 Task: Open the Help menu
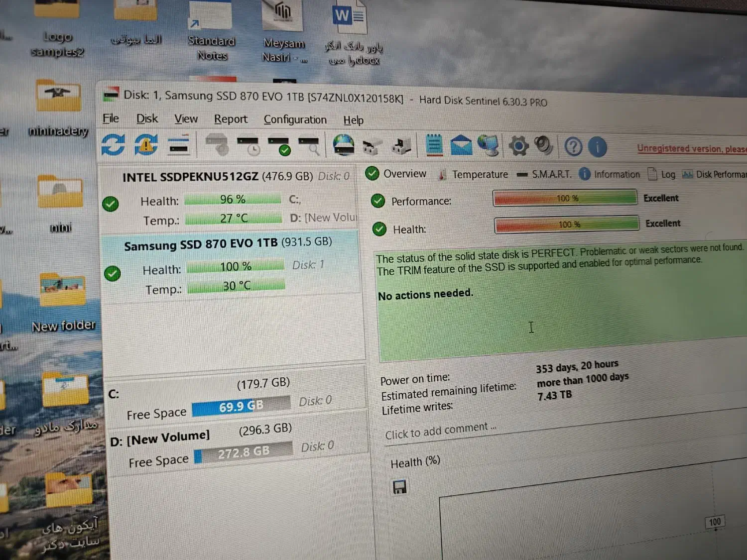coord(353,120)
